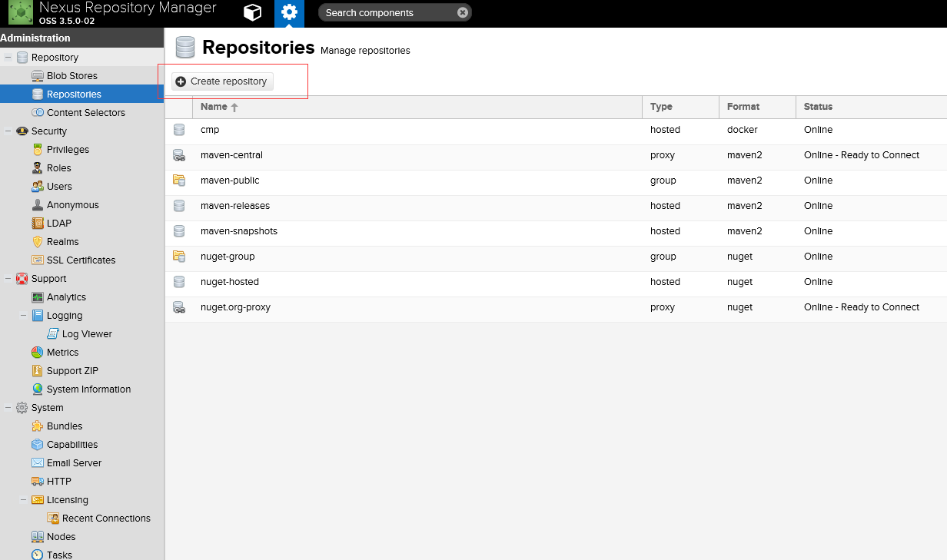Click the LDAP book icon
The height and width of the screenshot is (560, 947).
pyautogui.click(x=38, y=224)
